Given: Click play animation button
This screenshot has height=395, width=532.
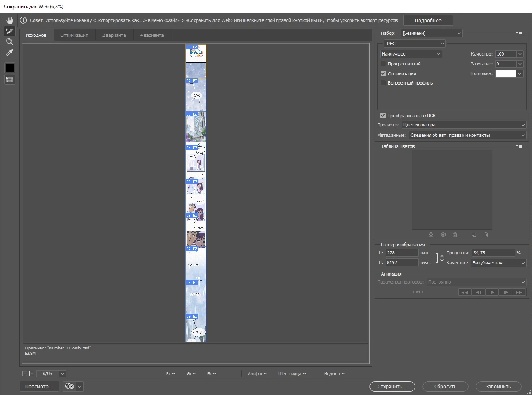Looking at the screenshot, I should click(x=492, y=292).
